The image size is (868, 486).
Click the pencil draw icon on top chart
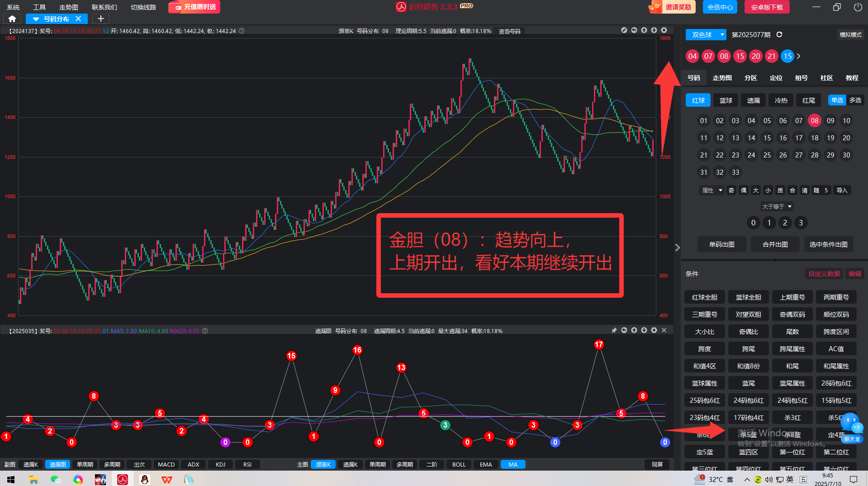pyautogui.click(x=624, y=30)
